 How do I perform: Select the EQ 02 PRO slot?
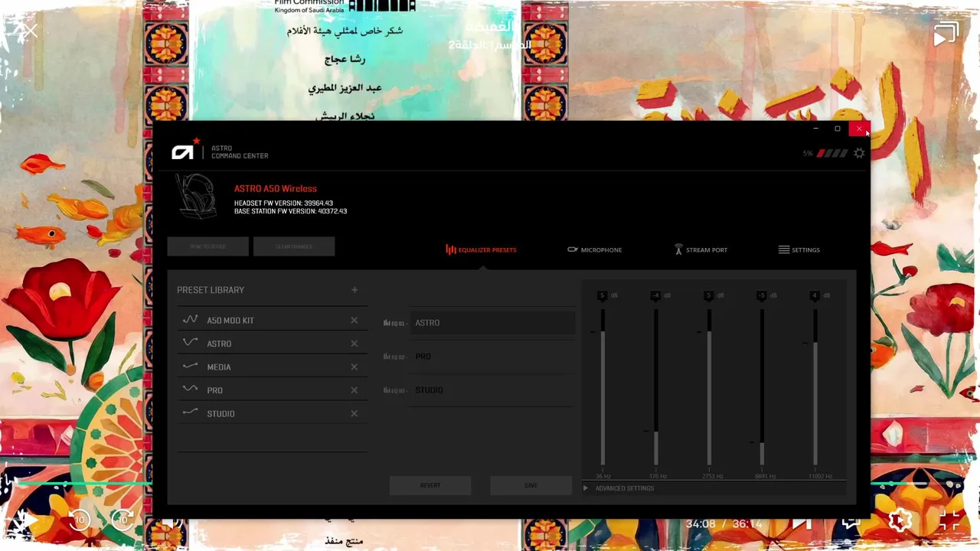[493, 357]
